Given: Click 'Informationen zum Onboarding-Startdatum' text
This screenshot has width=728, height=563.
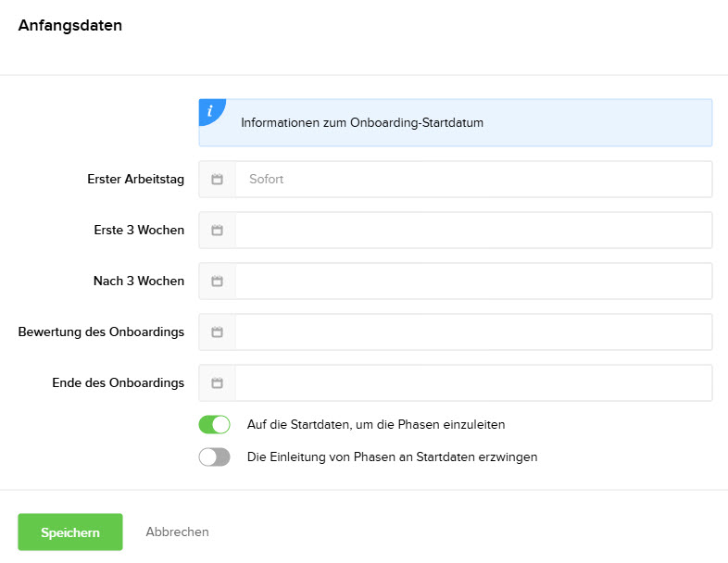Looking at the screenshot, I should pos(362,122).
